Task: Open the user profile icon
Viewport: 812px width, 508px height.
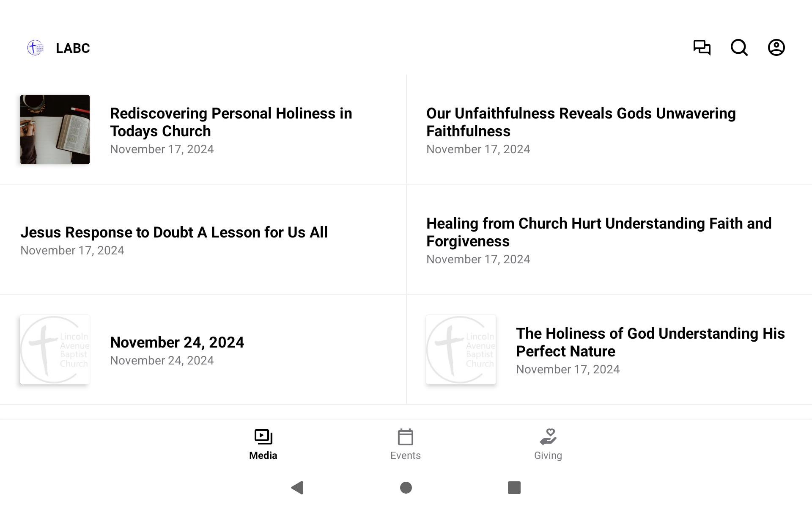Action: (776, 47)
